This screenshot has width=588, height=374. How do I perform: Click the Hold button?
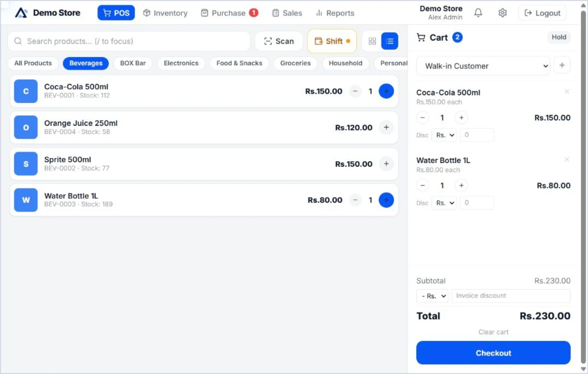(559, 37)
